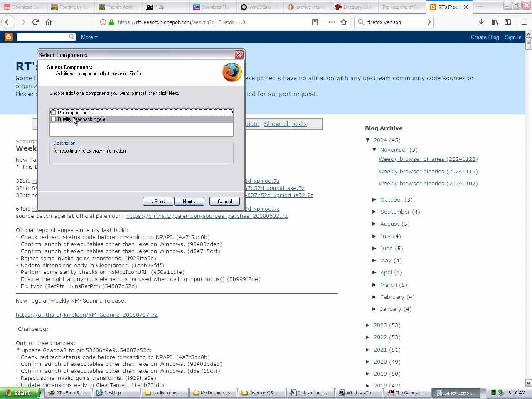532x399 pixels.
Task: Click Back in the installer dialog
Action: (158, 202)
